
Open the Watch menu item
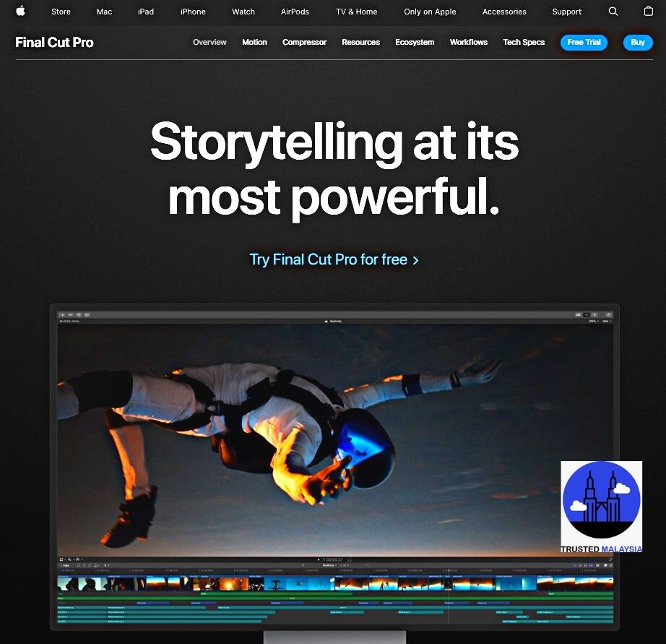(x=243, y=12)
